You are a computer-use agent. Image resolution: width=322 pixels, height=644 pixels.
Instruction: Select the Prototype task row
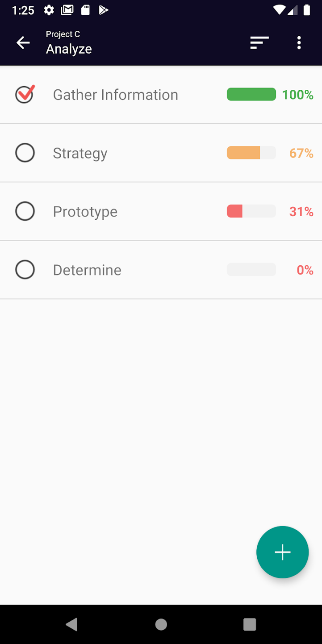(x=85, y=212)
